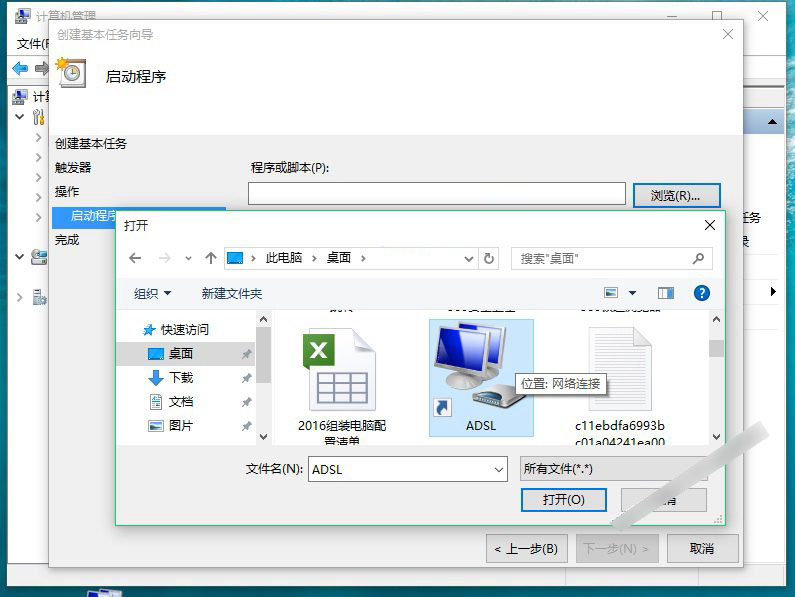
Task: Click 桌面 in the address breadcrumb
Action: (339, 258)
